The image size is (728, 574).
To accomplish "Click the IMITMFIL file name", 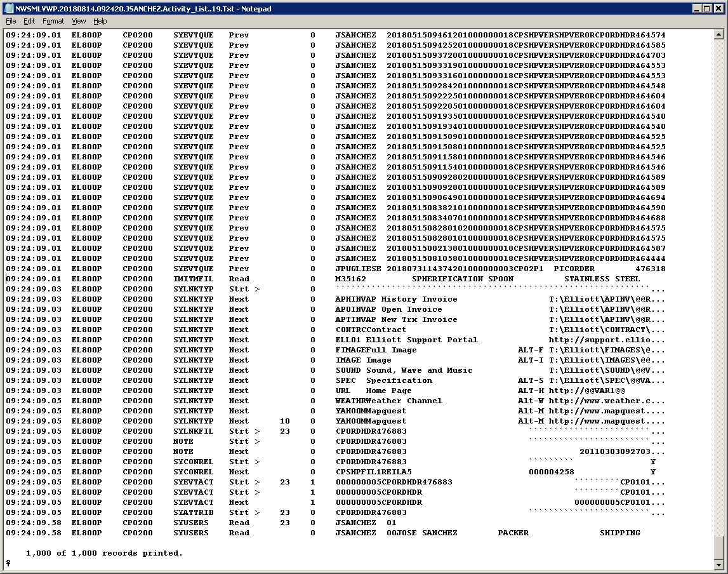I will coord(193,279).
